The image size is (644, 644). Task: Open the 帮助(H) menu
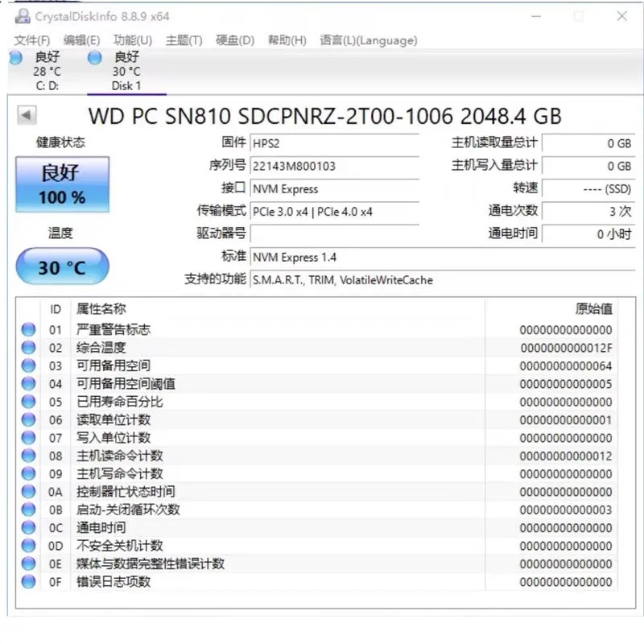287,39
